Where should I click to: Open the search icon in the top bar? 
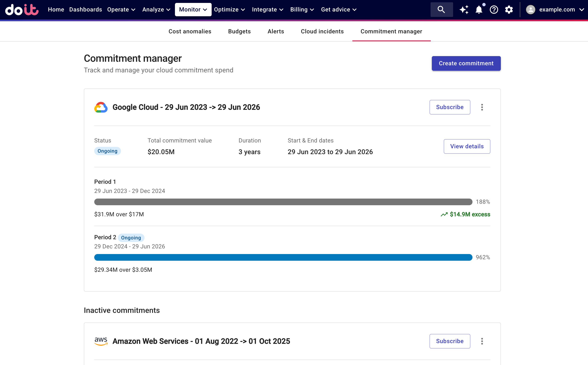coord(441,10)
